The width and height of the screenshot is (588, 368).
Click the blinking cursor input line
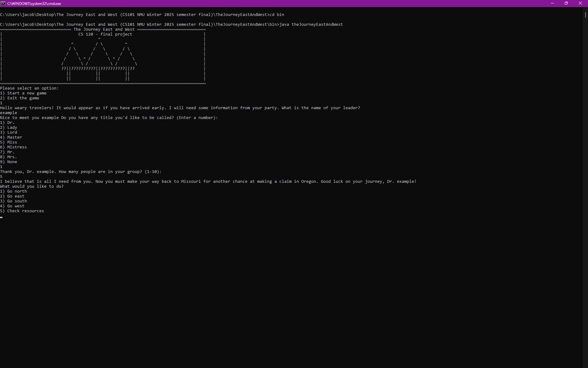pyautogui.click(x=1, y=217)
